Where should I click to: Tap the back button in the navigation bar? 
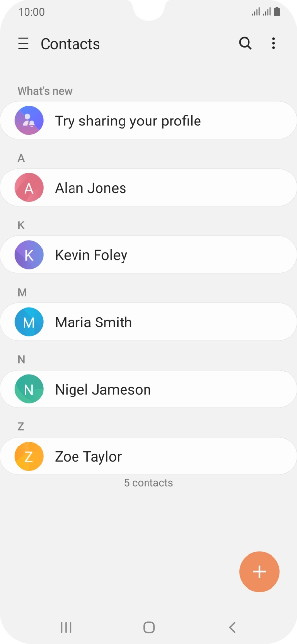[231, 627]
